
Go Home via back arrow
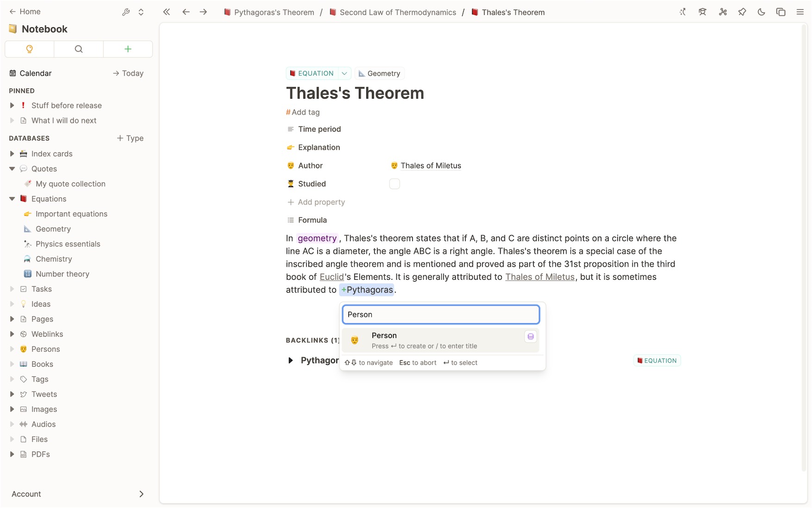click(25, 12)
